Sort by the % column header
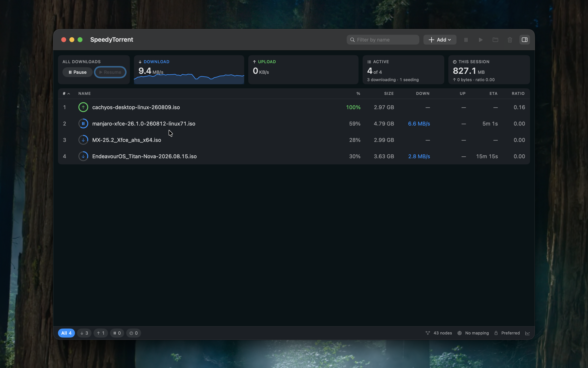The width and height of the screenshot is (588, 368). 358,93
